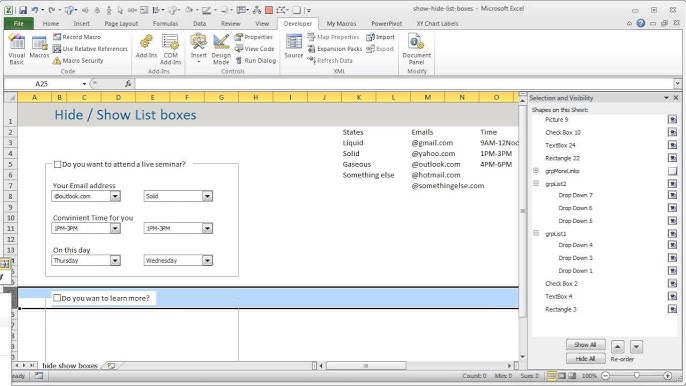Switch to the Formulas ribbon tab
The width and height of the screenshot is (686, 386).
[x=165, y=24]
